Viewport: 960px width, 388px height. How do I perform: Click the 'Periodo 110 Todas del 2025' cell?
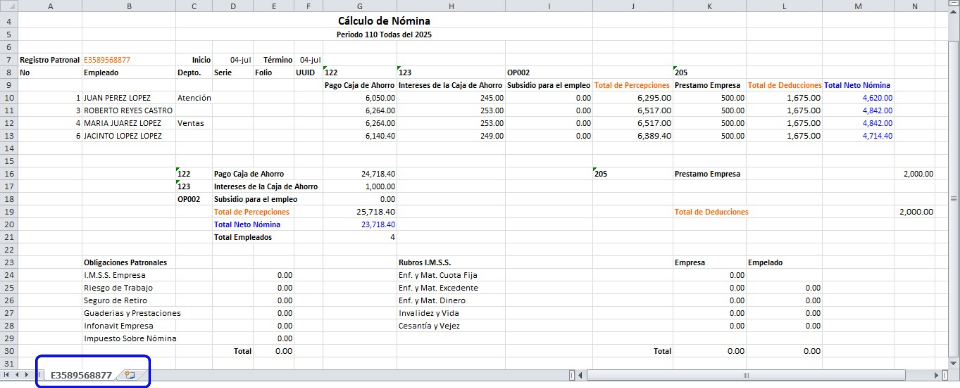pyautogui.click(x=384, y=35)
